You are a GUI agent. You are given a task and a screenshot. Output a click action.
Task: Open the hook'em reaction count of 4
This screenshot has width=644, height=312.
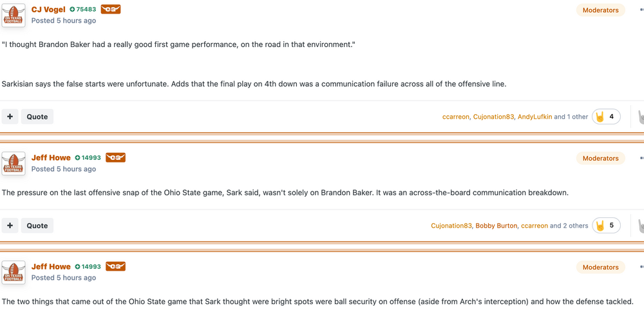[606, 117]
